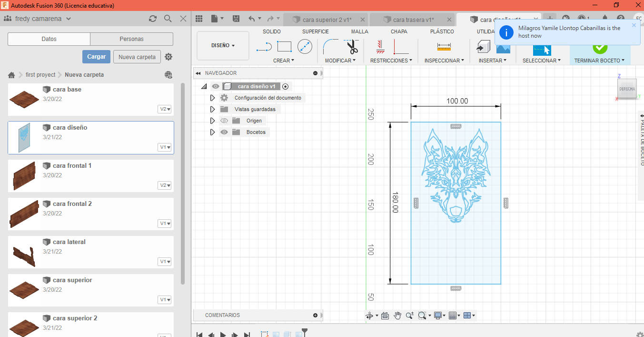Open project on web globe icon
Image resolution: width=644 pixels, height=337 pixels.
point(168,75)
